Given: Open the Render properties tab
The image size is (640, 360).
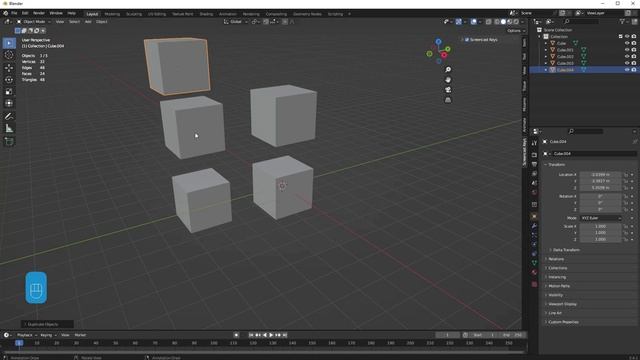Looking at the screenshot, I should pos(534,155).
